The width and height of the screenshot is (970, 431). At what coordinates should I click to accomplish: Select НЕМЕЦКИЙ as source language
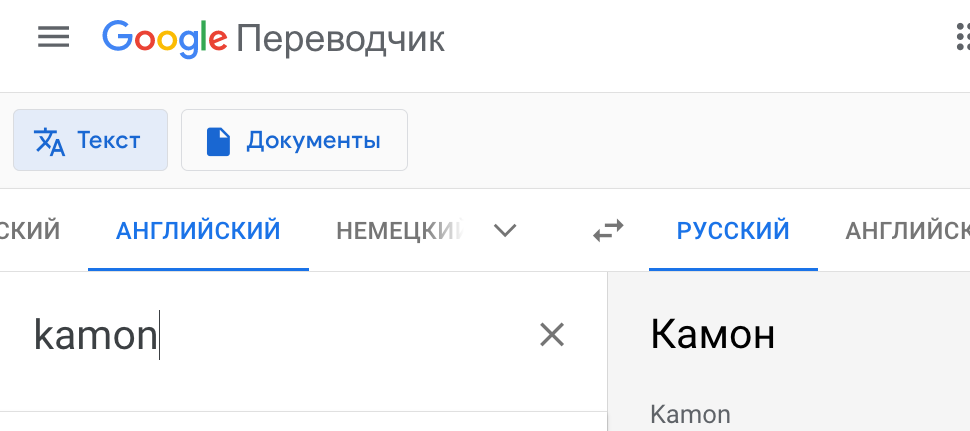400,231
